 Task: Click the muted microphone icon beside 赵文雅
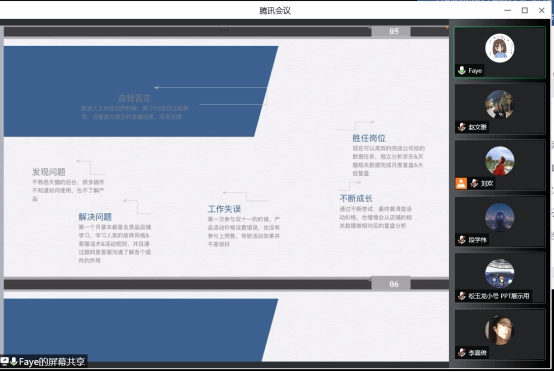tap(461, 127)
